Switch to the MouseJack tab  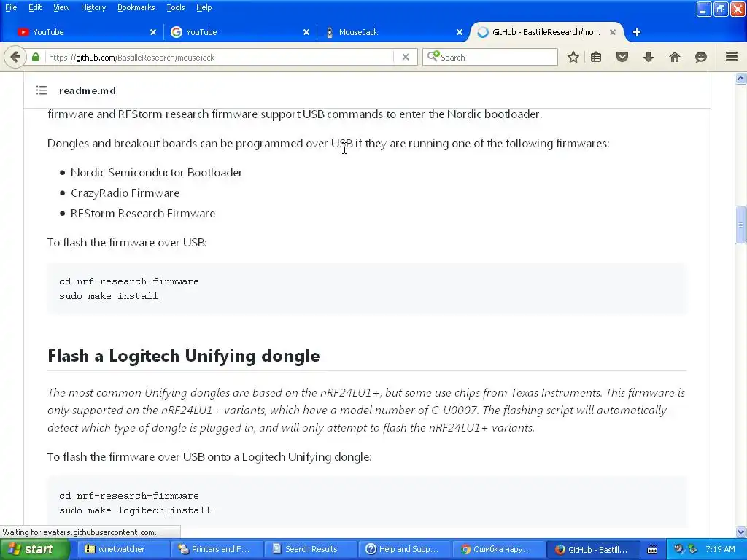(392, 32)
